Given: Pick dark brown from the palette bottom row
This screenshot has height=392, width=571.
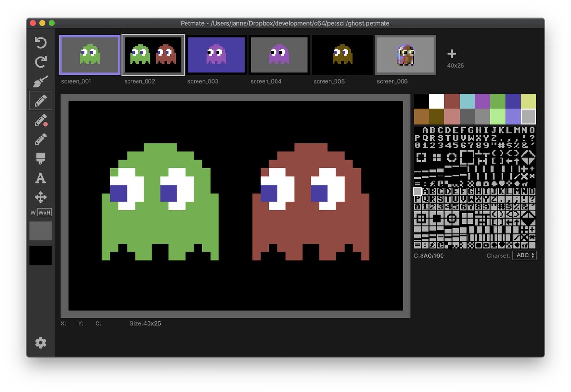Looking at the screenshot, I should coord(437,117).
